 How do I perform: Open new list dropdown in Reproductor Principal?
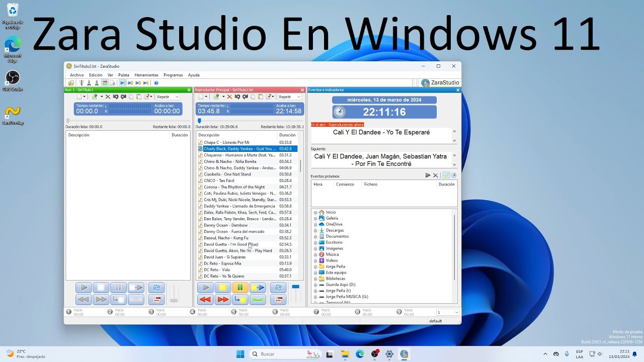click(206, 97)
